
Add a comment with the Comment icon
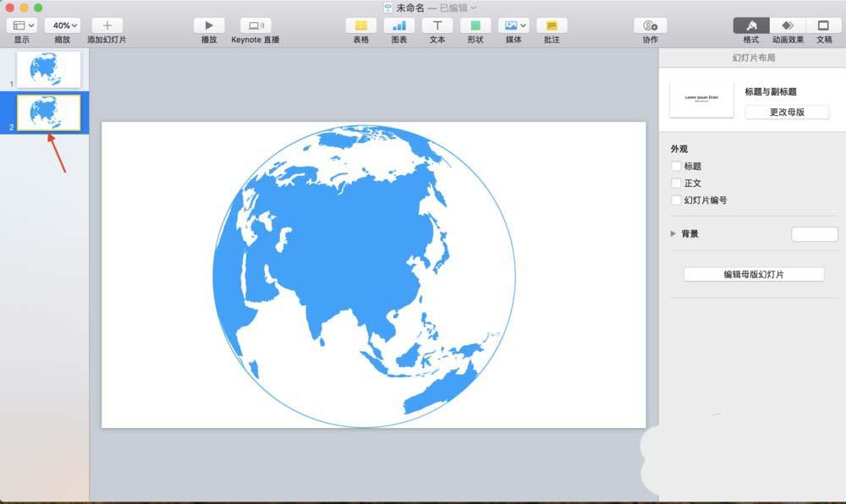click(x=552, y=28)
